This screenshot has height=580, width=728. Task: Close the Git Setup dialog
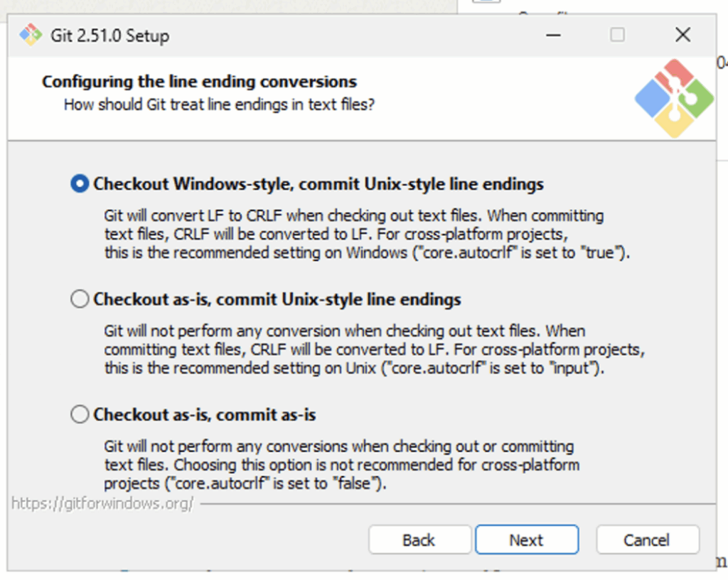tap(682, 34)
